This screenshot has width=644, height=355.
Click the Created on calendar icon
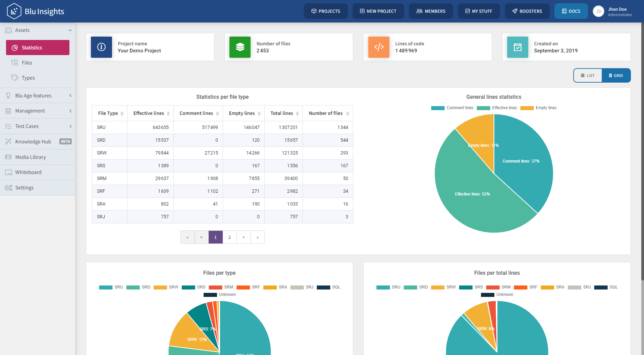coord(518,47)
